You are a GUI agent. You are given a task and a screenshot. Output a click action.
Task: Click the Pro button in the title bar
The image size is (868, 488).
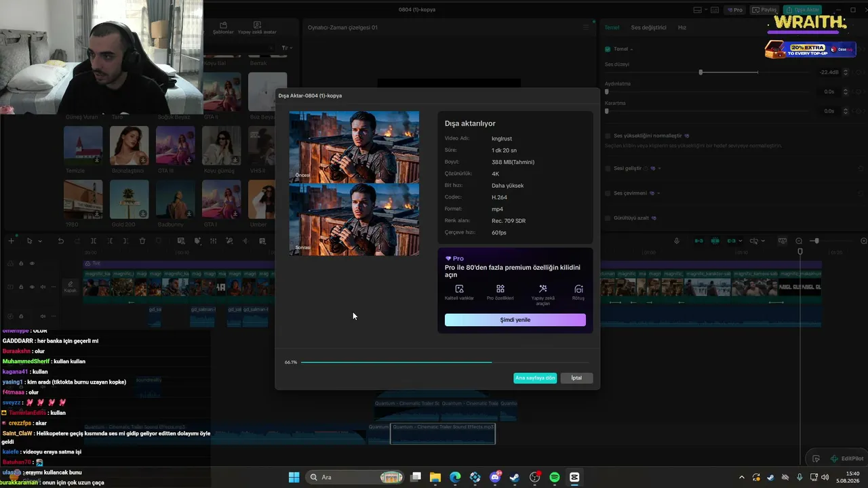735,10
